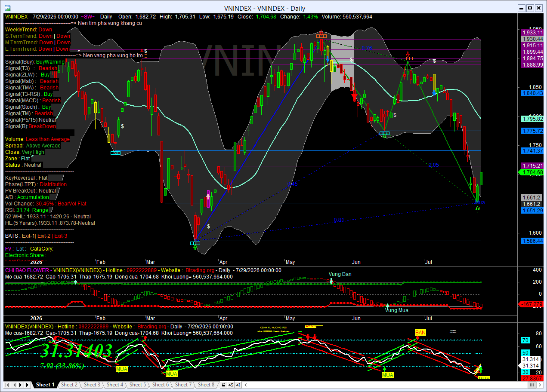The width and height of the screenshot is (547, 392).
Task: Click the 1,586.44 price label
Action: pos(532,241)
